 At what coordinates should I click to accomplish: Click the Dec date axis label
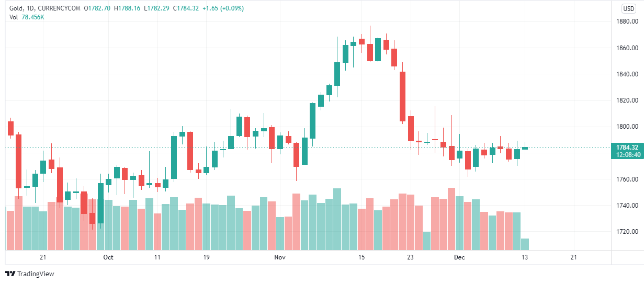pos(459,257)
